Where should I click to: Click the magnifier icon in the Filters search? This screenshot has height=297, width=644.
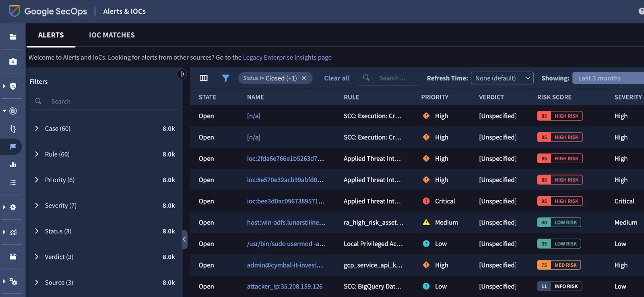click(38, 101)
